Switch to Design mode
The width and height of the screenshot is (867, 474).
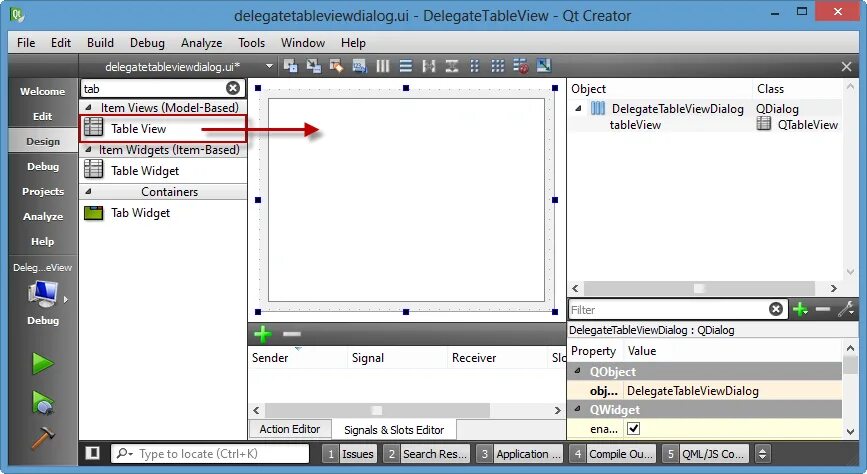(x=43, y=141)
